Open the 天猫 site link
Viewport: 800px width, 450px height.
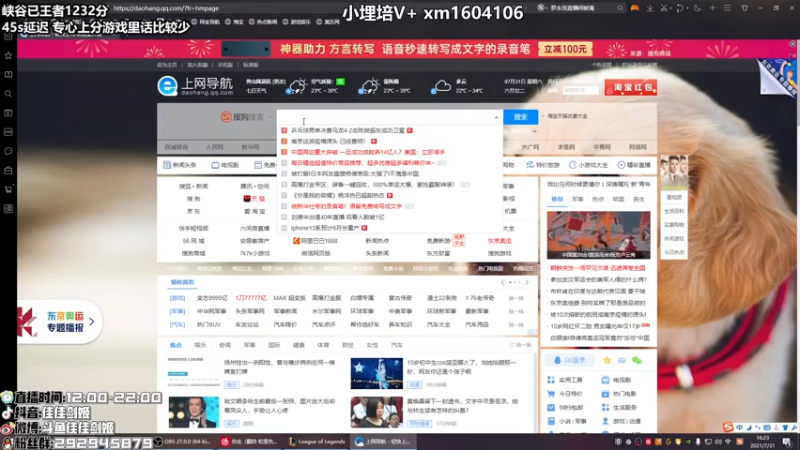[254, 198]
